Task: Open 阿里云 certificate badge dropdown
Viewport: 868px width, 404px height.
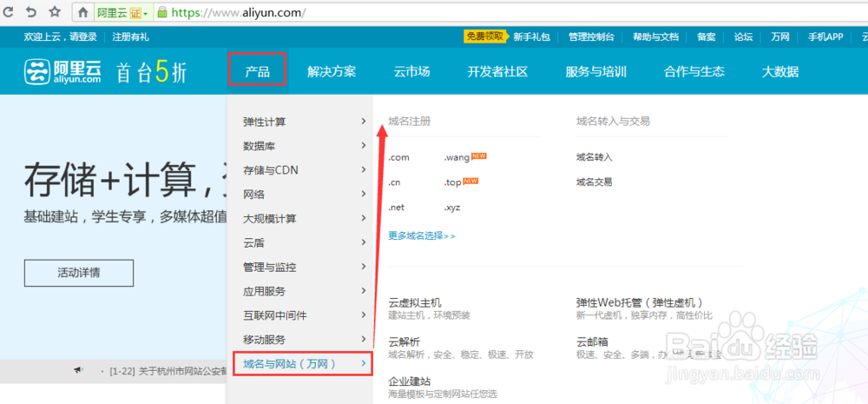Action: (x=123, y=12)
